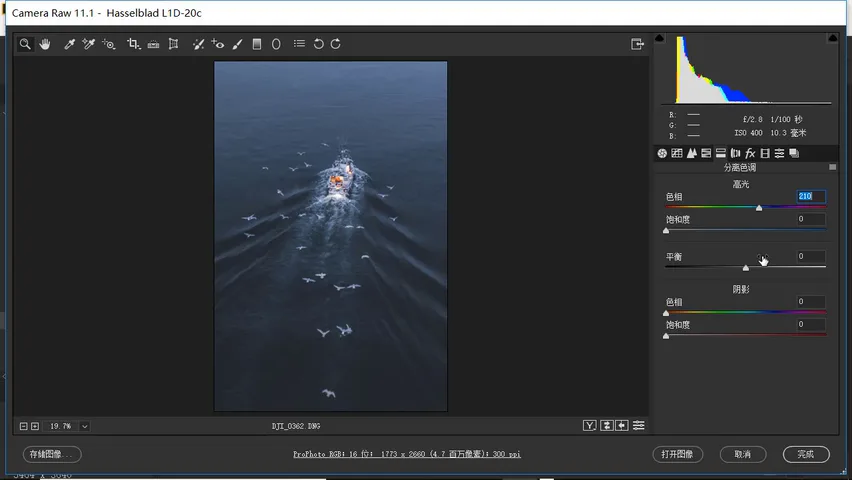The width and height of the screenshot is (852, 480).
Task: Click the ISO 400 exposure info text
Action: (748, 133)
